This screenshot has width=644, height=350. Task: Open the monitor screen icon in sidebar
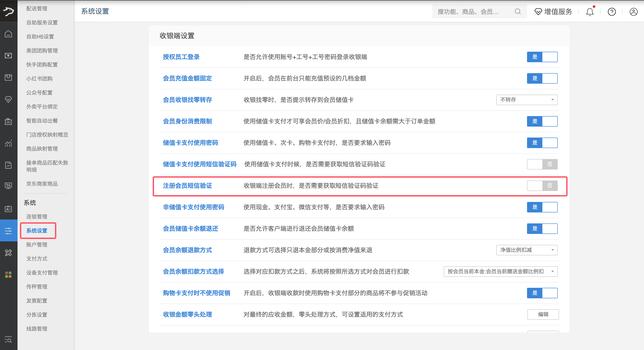pyautogui.click(x=9, y=186)
